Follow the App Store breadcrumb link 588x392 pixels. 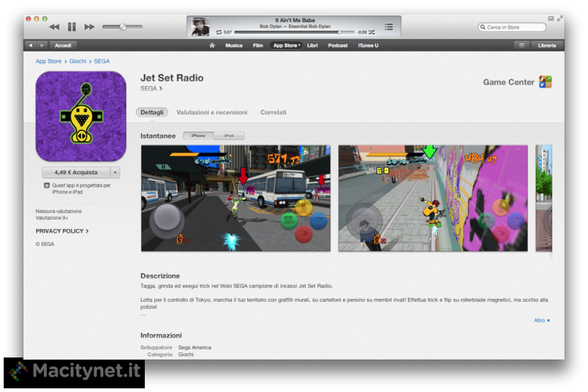tap(49, 61)
